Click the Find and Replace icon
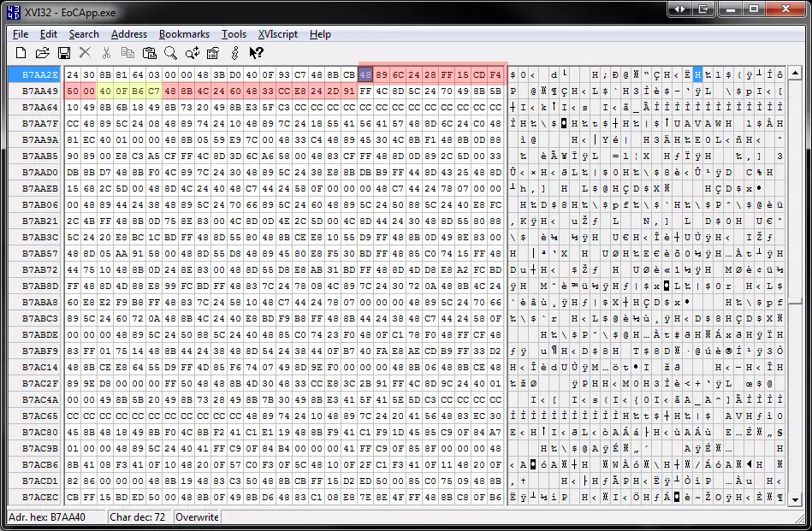The height and width of the screenshot is (531, 812). pos(193,52)
